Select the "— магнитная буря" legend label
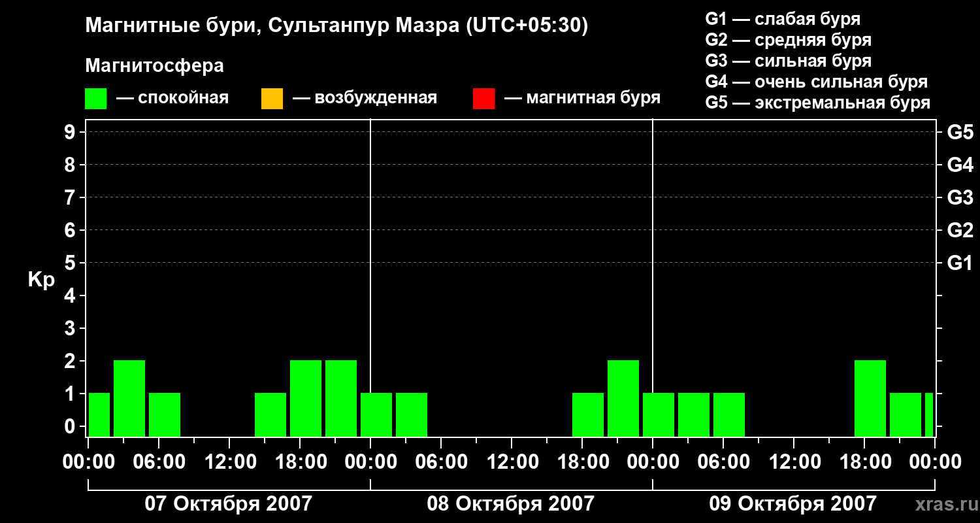This screenshot has width=980, height=523. pyautogui.click(x=583, y=99)
